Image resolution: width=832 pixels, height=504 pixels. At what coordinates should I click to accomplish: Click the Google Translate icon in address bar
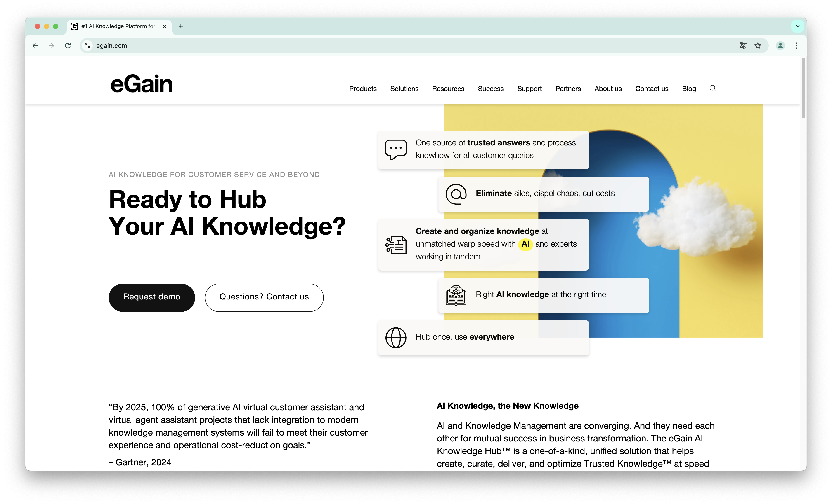(743, 46)
